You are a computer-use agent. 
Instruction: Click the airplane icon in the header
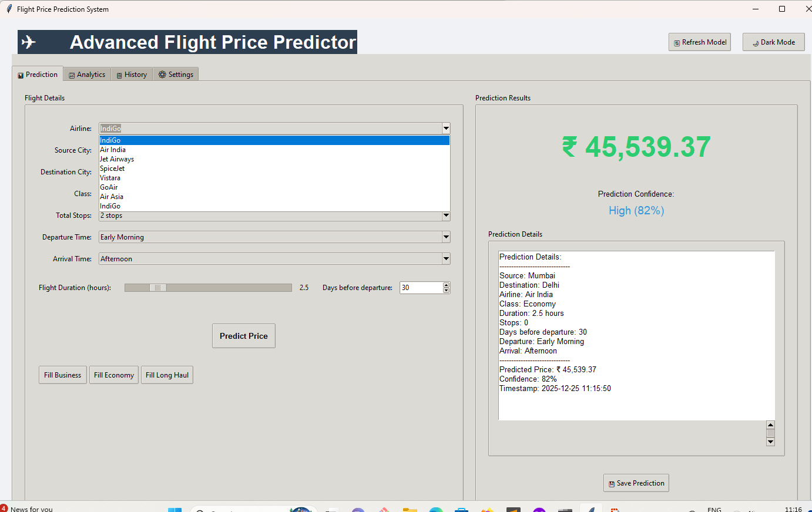pyautogui.click(x=29, y=42)
